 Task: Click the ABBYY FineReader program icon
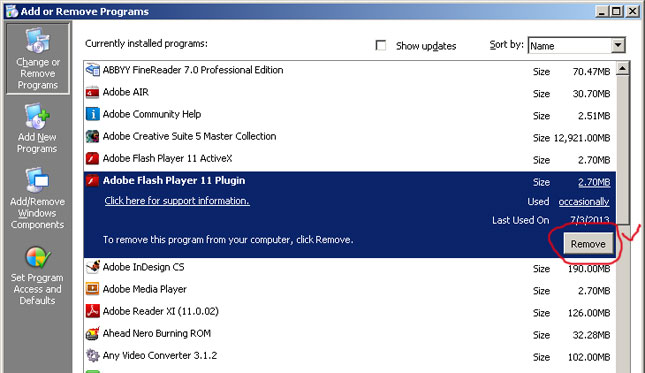(x=93, y=70)
